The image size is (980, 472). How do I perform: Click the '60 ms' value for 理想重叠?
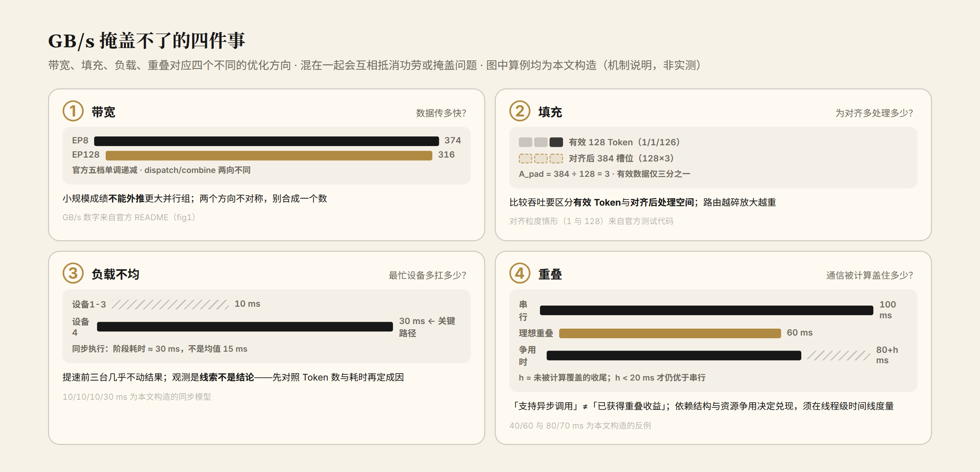point(799,332)
